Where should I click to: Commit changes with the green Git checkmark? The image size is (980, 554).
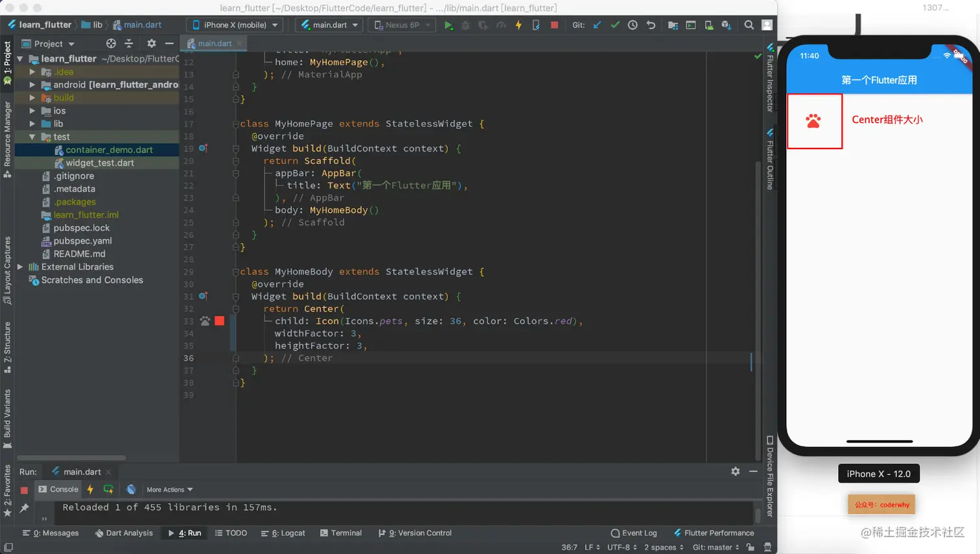615,25
